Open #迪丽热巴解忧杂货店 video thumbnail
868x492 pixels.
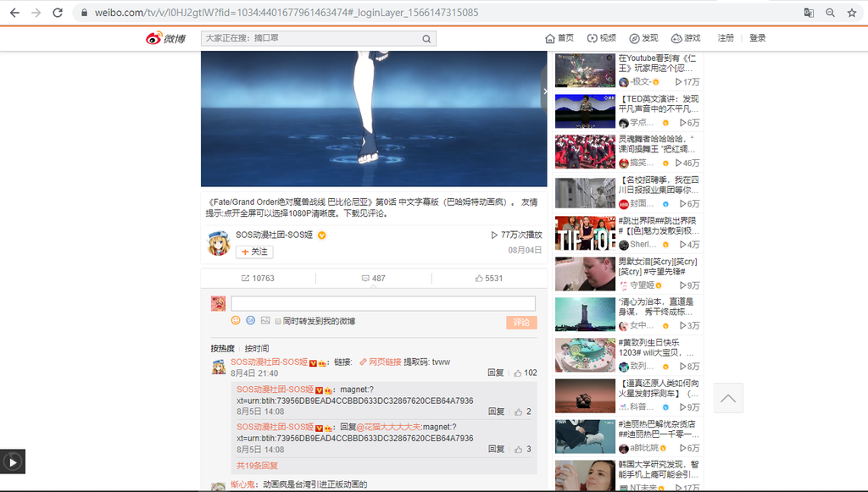[x=585, y=437]
